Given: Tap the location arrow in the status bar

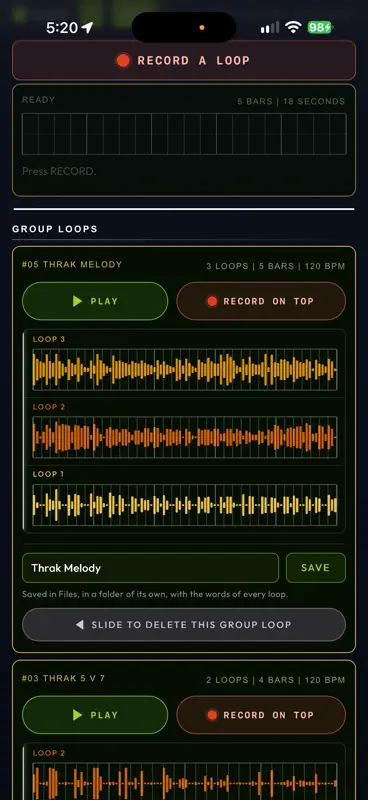Looking at the screenshot, I should [x=87, y=28].
